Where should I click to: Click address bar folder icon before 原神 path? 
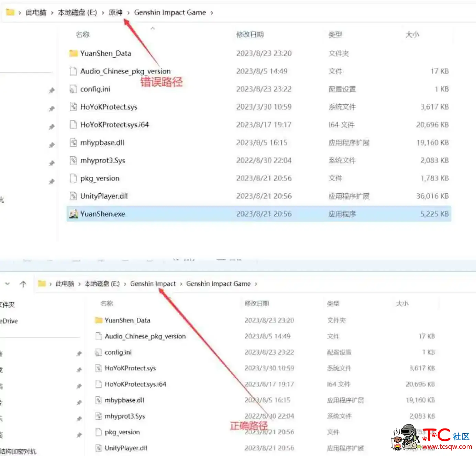pos(10,12)
